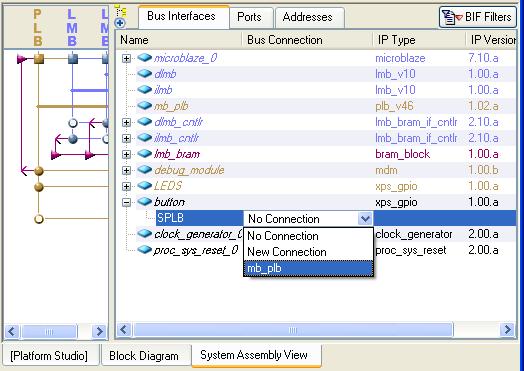
Task: Open the SPLB bus connection dropdown arrow
Action: 365,219
